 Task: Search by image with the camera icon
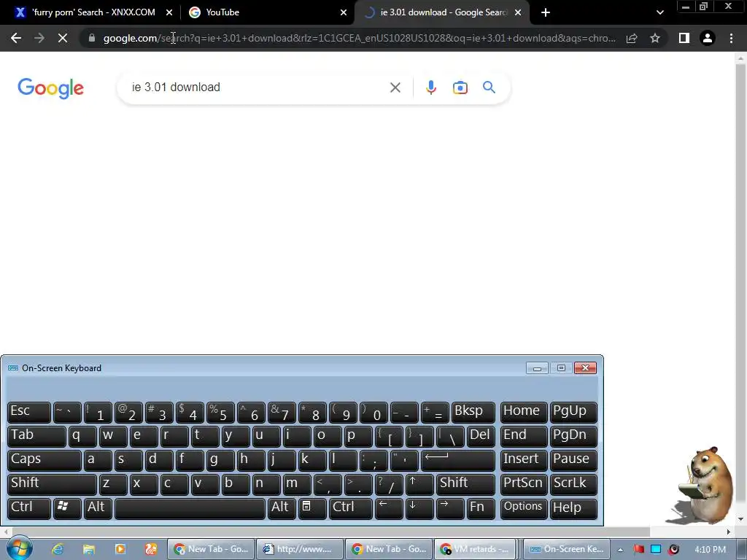click(460, 87)
